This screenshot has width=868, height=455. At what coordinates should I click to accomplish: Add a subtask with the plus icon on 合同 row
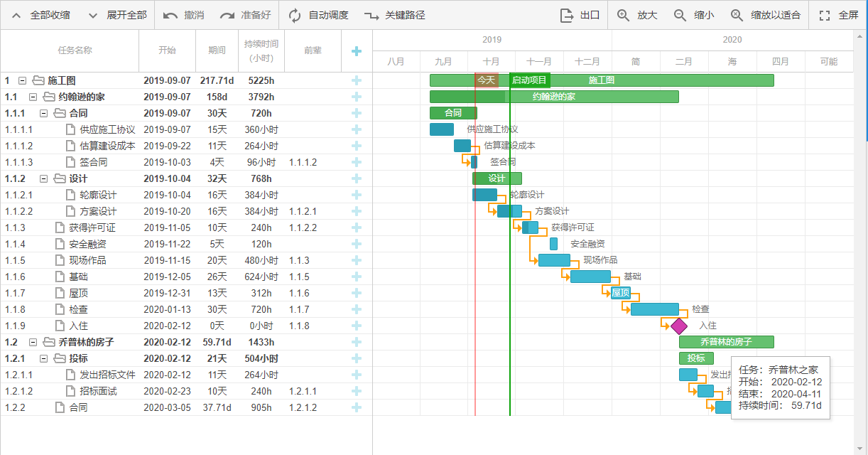pos(357,112)
